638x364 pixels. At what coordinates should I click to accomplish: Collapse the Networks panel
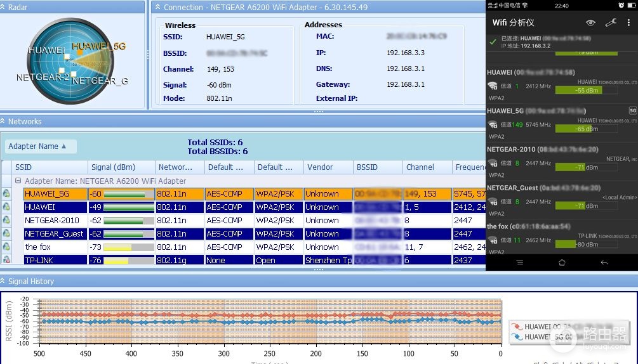coord(3,121)
